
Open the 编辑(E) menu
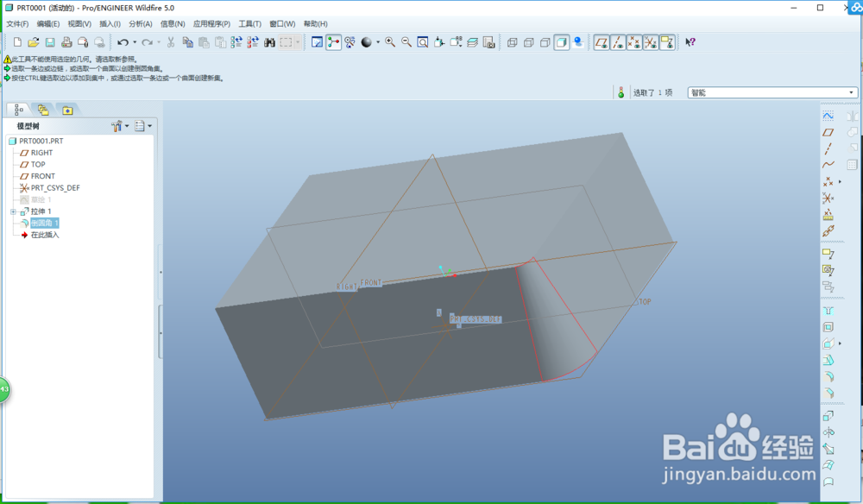pos(47,23)
